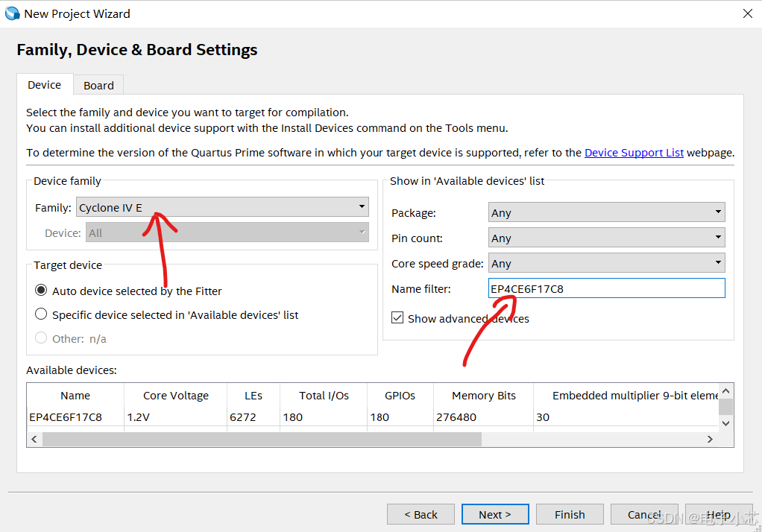
Task: Uncheck Show advanced devices checkbox
Action: (398, 318)
